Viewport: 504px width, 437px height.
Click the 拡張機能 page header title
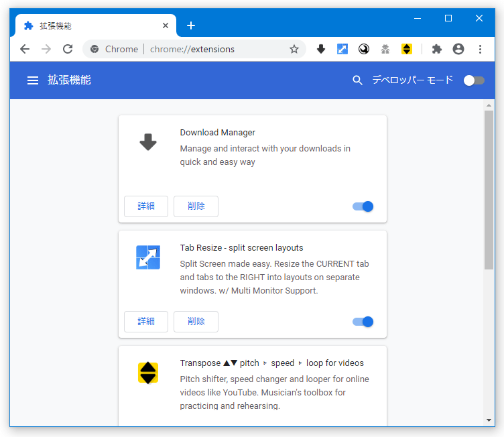point(70,80)
